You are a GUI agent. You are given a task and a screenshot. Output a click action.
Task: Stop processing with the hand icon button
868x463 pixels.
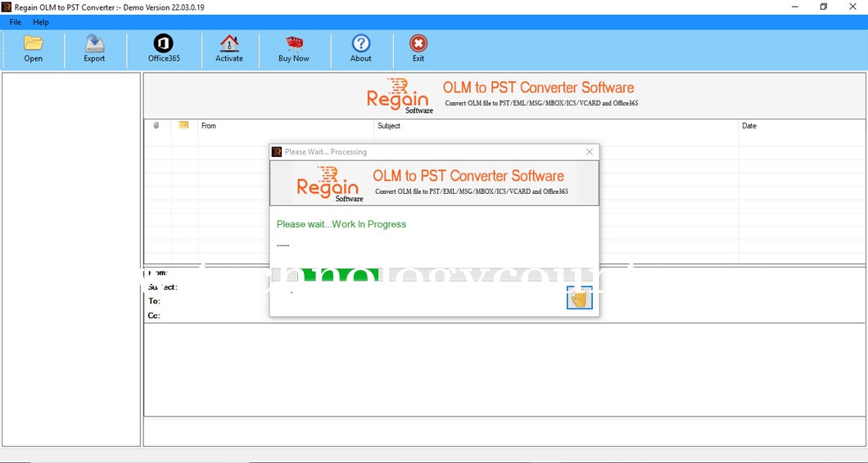(580, 298)
